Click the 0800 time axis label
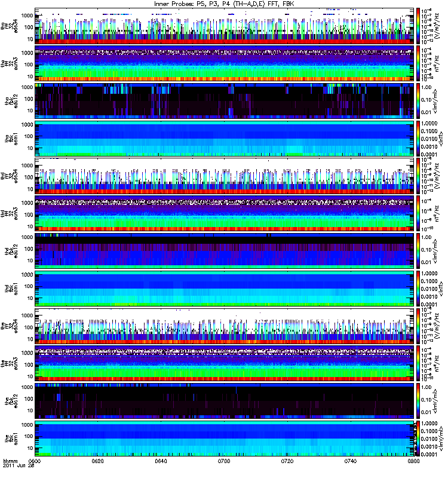Screen dimensions: 448x478 coord(413,461)
